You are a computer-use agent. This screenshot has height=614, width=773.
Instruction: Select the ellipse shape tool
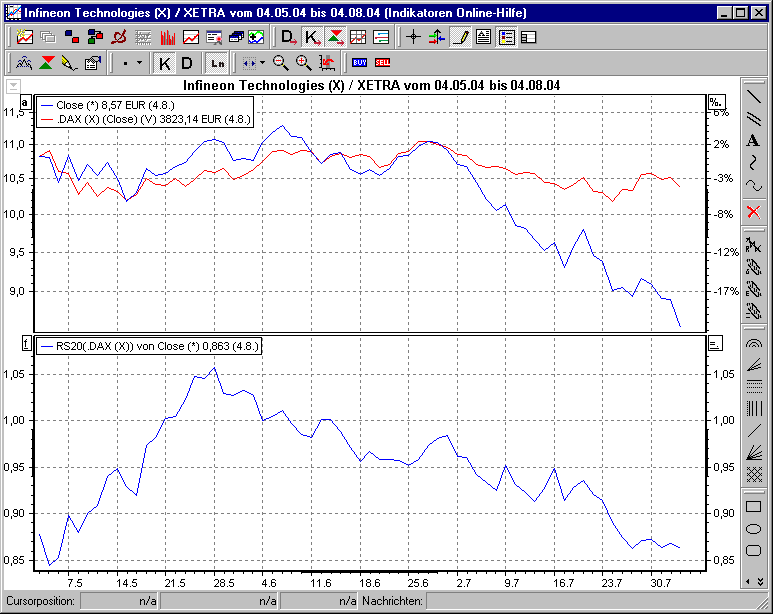click(754, 529)
